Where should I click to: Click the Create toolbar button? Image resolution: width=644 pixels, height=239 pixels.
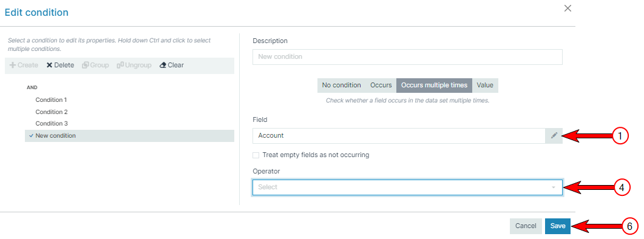pos(24,66)
